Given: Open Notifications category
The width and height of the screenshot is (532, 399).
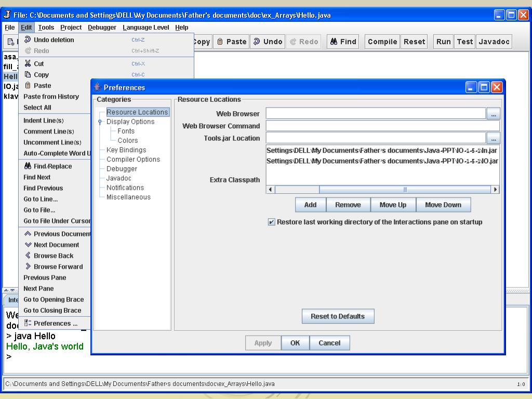Looking at the screenshot, I should click(x=125, y=188).
